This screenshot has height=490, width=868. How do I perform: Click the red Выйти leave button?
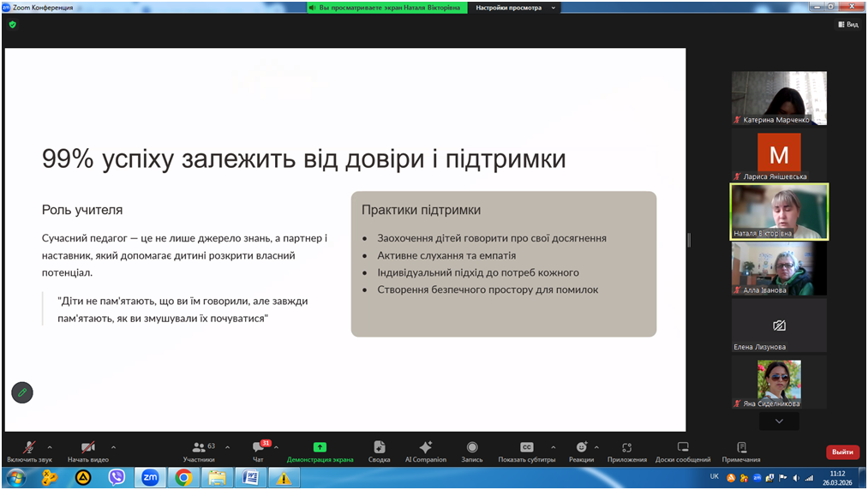click(842, 451)
